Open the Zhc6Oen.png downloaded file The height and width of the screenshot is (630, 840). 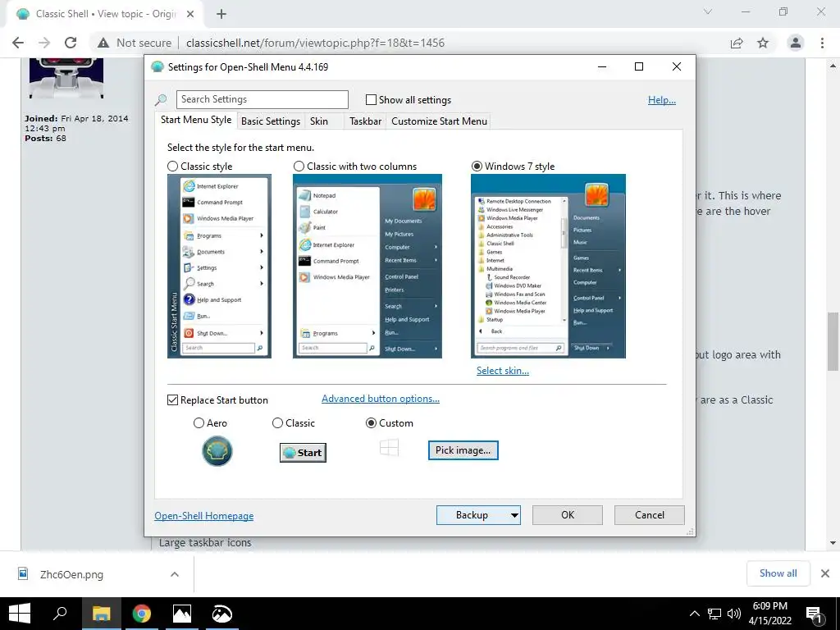pyautogui.click(x=72, y=574)
